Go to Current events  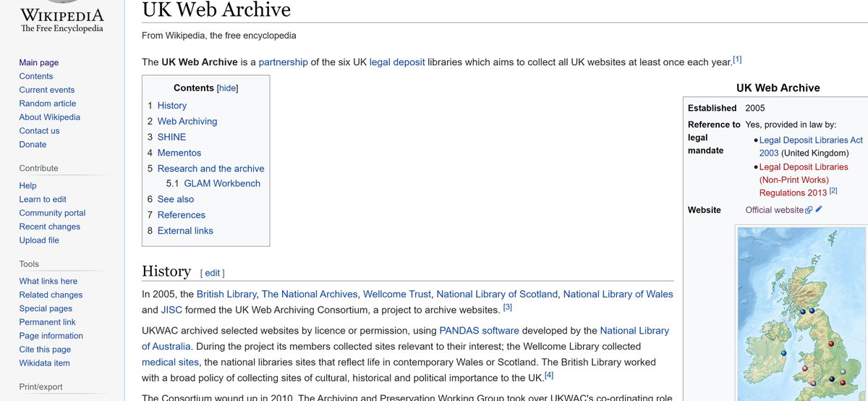47,90
